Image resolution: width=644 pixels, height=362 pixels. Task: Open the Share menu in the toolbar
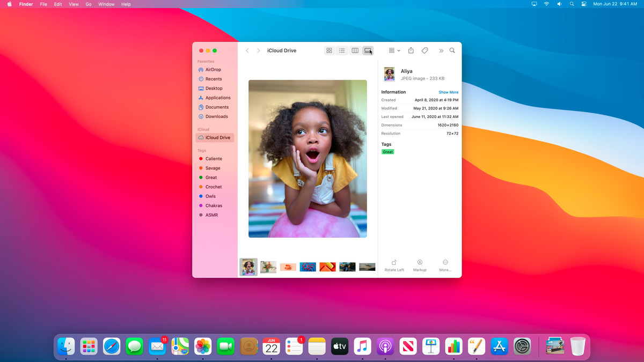tap(411, 50)
